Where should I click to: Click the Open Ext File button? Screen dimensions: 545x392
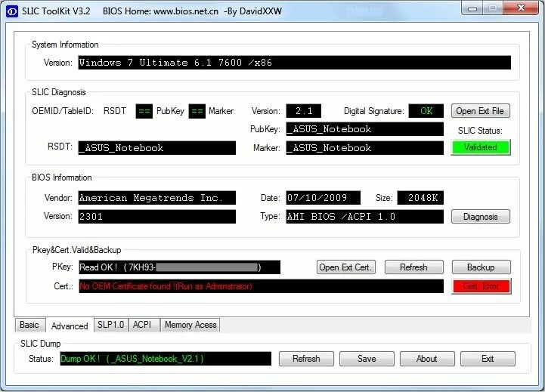[480, 111]
